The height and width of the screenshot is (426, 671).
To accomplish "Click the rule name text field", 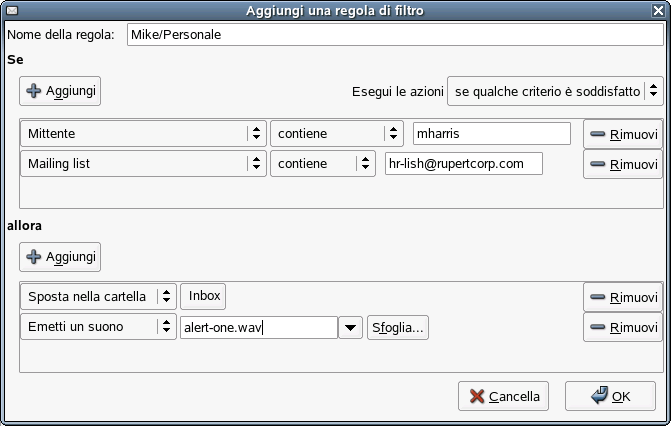I will tap(395, 34).
